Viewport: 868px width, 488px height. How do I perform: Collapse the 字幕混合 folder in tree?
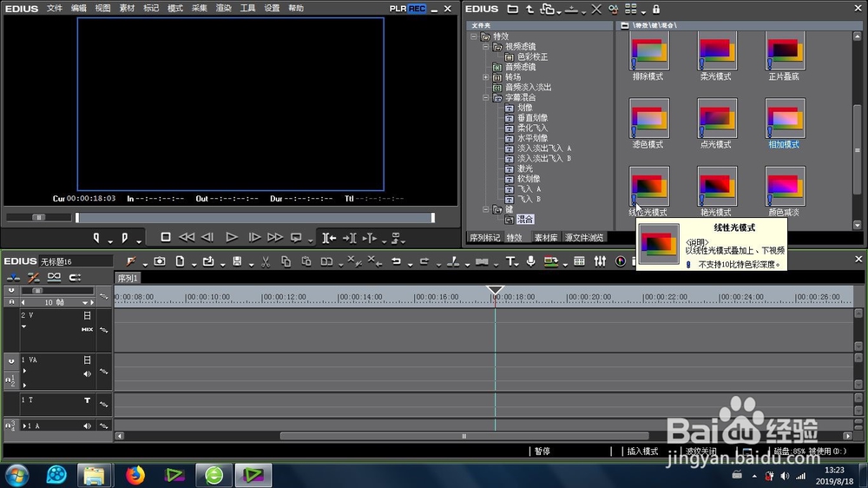pos(485,97)
